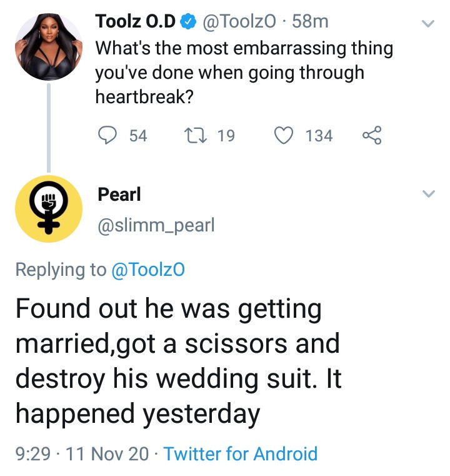Click the Toolz O.D display name

tap(136, 22)
